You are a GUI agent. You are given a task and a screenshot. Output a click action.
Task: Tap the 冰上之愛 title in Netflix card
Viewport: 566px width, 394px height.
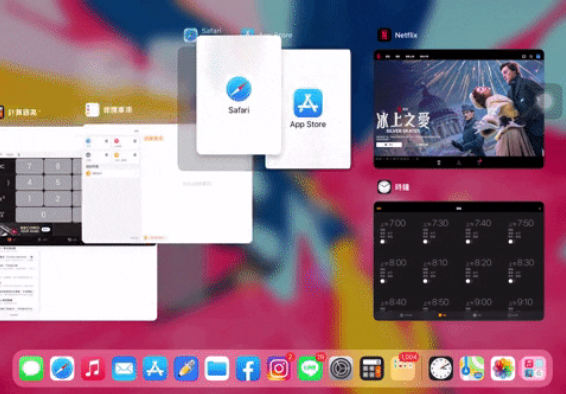point(403,121)
